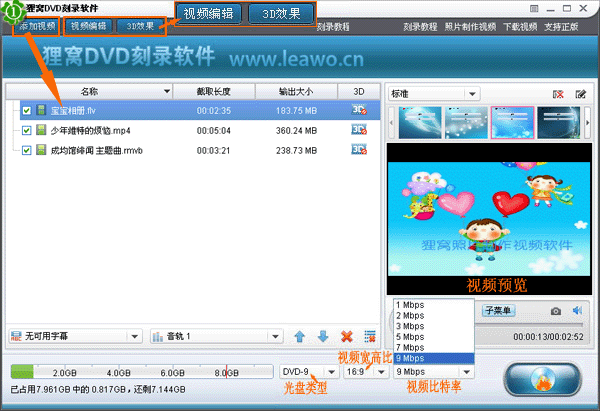Screen dimensions: 600x411
Task: Select the dark fourth template thumbnail
Action: (x=559, y=123)
